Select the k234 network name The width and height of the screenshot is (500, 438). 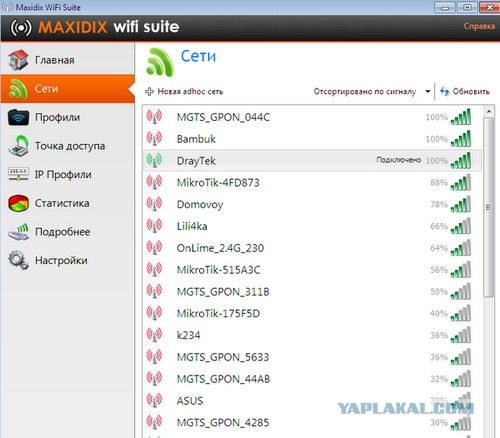pos(188,335)
